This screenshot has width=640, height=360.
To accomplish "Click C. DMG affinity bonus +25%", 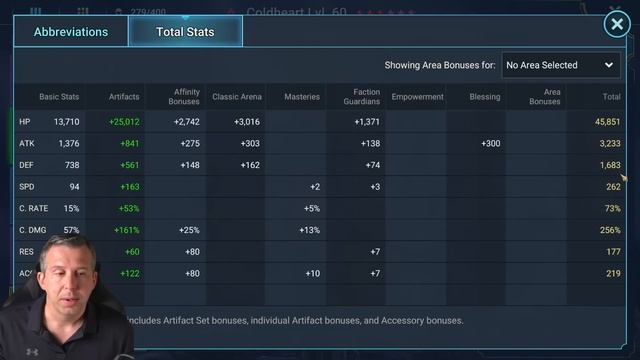I will [189, 230].
